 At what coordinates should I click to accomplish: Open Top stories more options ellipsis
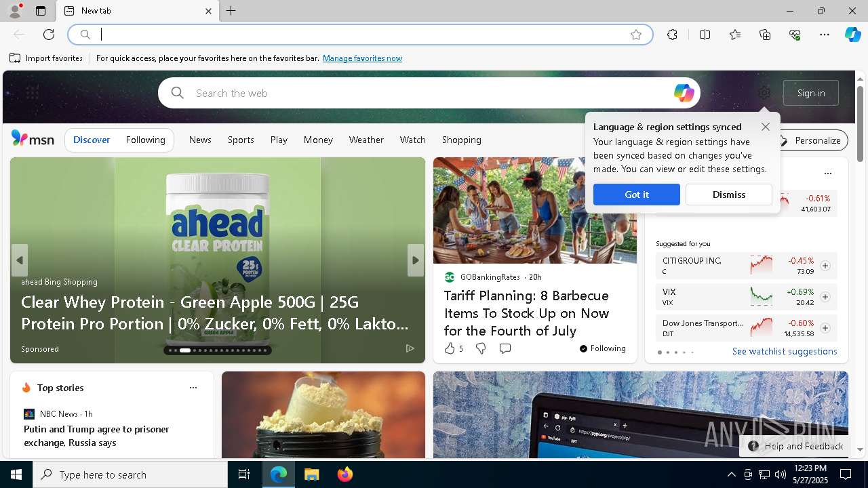tap(193, 388)
